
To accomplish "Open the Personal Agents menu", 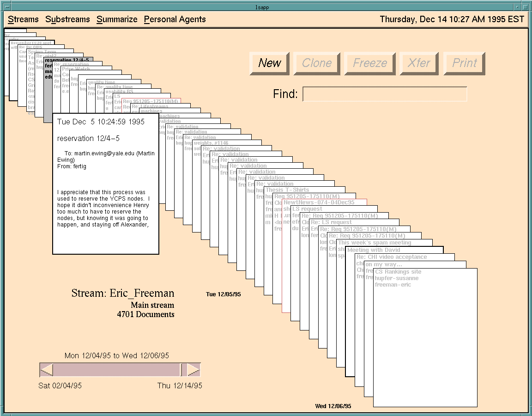I will (x=175, y=19).
